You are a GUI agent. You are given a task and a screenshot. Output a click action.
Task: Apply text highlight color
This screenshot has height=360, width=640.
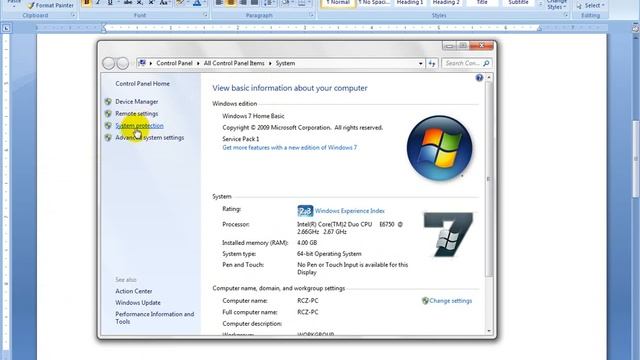point(180,3)
